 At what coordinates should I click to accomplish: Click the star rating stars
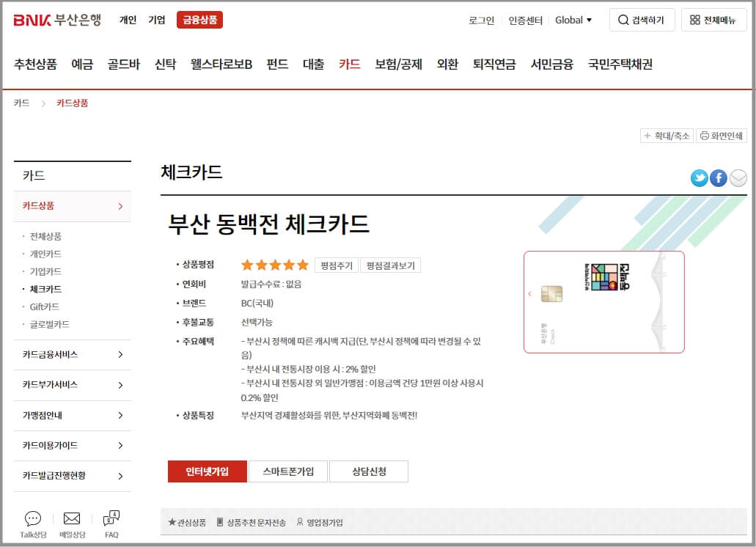tap(275, 265)
